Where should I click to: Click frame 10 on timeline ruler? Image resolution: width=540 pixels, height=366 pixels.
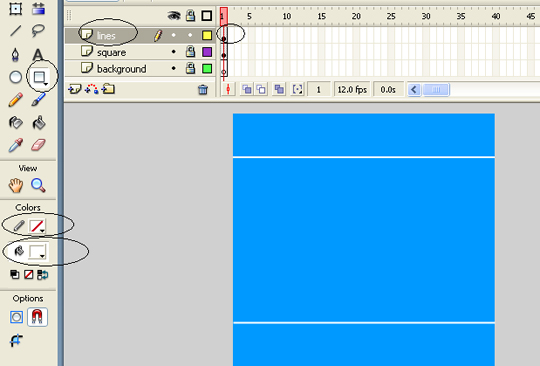coord(287,16)
